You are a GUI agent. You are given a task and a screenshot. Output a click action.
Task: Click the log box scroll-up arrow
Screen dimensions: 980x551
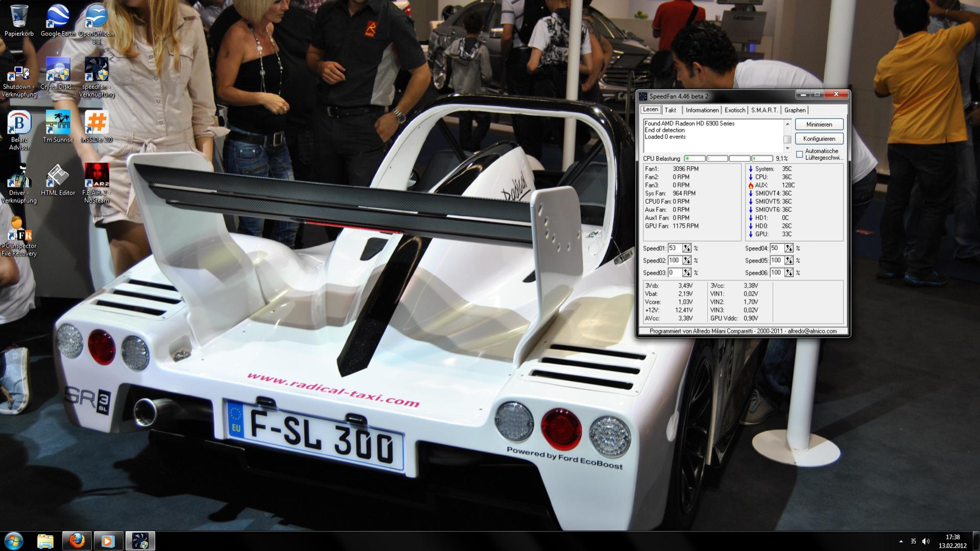787,124
